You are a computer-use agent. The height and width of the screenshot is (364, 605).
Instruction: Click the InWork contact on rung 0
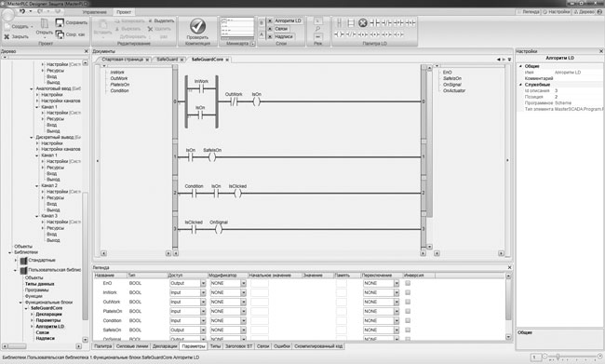pos(201,89)
